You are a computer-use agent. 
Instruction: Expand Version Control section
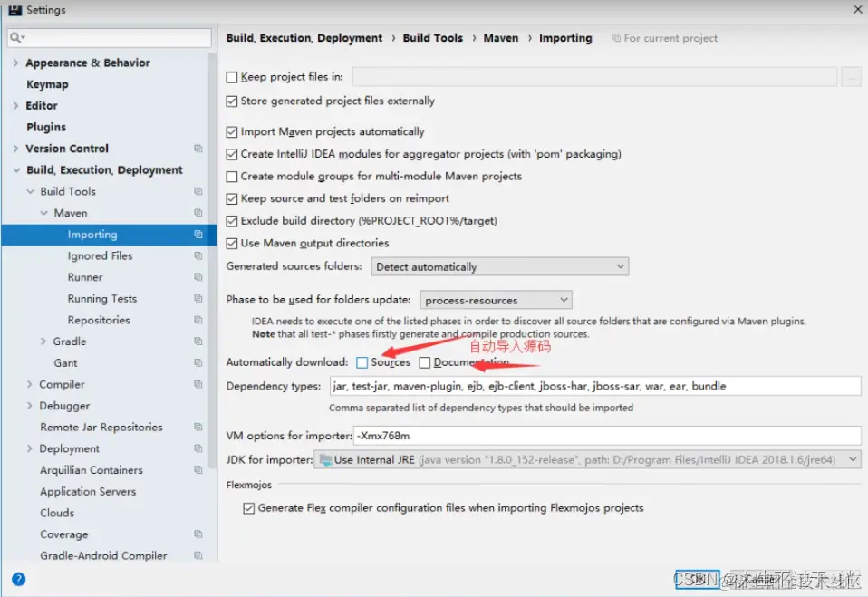[x=15, y=149]
